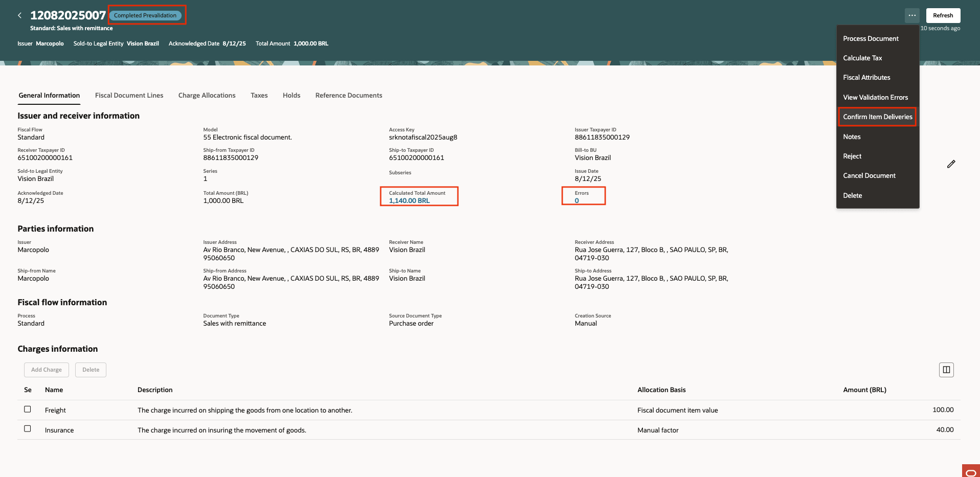Choose Confirm Item Deliveries

[x=877, y=117]
